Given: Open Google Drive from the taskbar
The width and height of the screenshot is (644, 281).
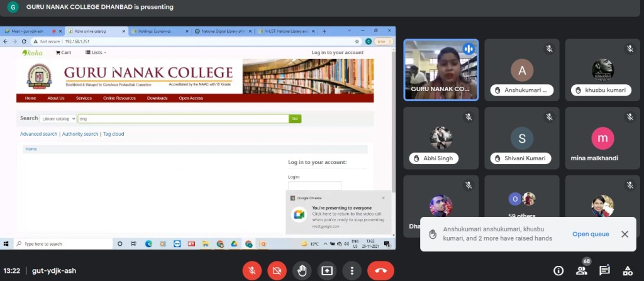Looking at the screenshot, I should (234, 244).
